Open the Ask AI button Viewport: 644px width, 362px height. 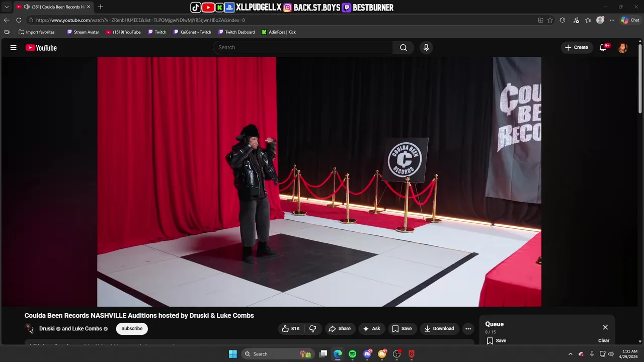tap(371, 329)
